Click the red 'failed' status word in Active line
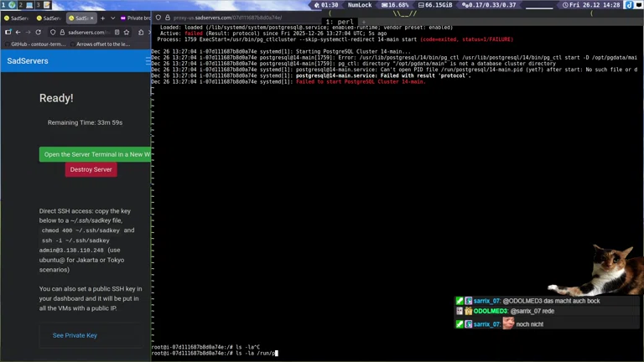644x362 pixels. (194, 34)
